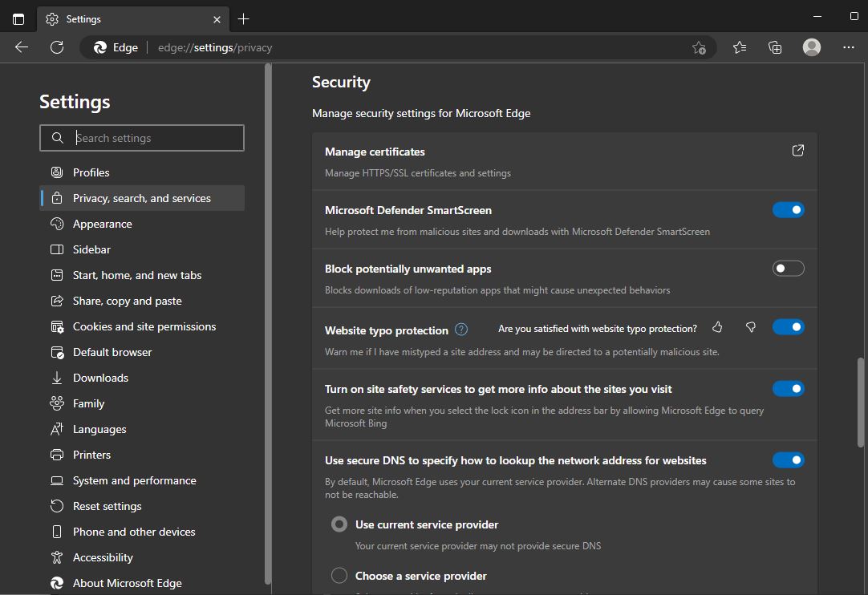Screen dimensions: 868x595
Task: Click the Search settings input field
Action: [x=152, y=138]
